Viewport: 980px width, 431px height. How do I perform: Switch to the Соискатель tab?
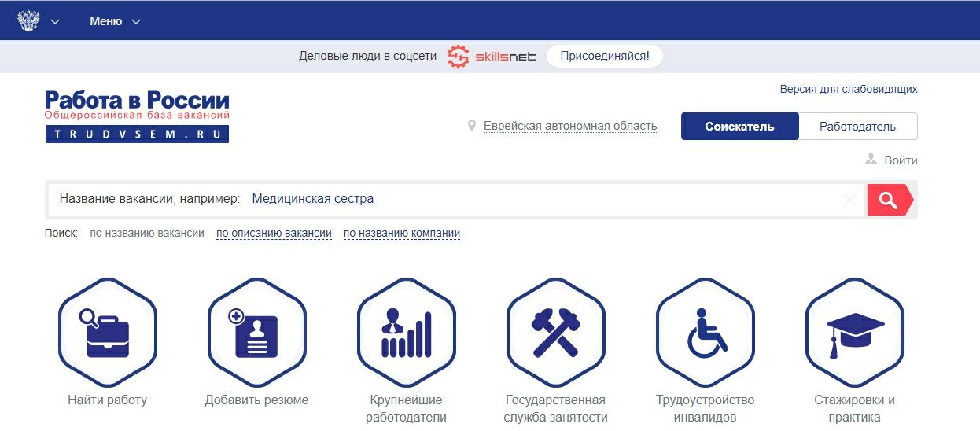tap(739, 126)
